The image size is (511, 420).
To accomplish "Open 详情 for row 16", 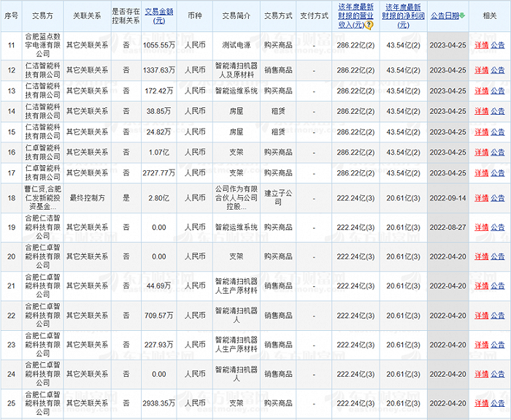I will coord(481,152).
